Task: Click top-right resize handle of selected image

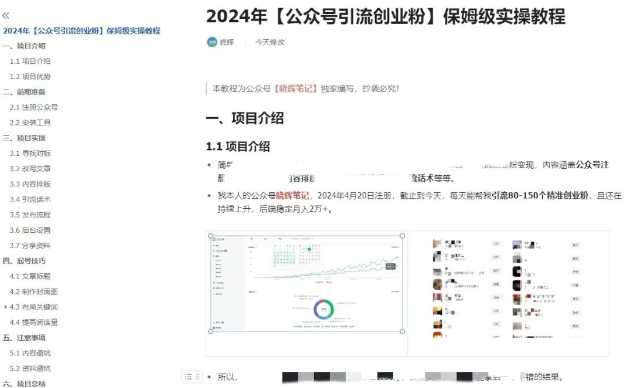Action: pos(402,236)
